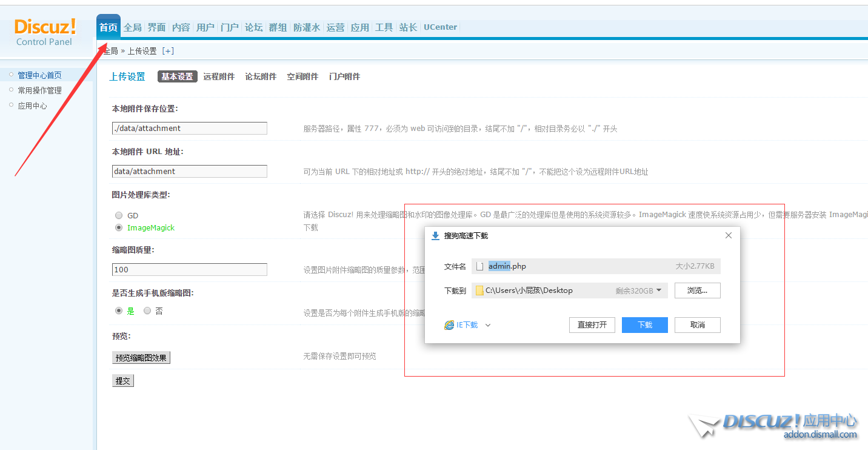Click the IE下载 browser icon
868x450 pixels.
point(449,325)
